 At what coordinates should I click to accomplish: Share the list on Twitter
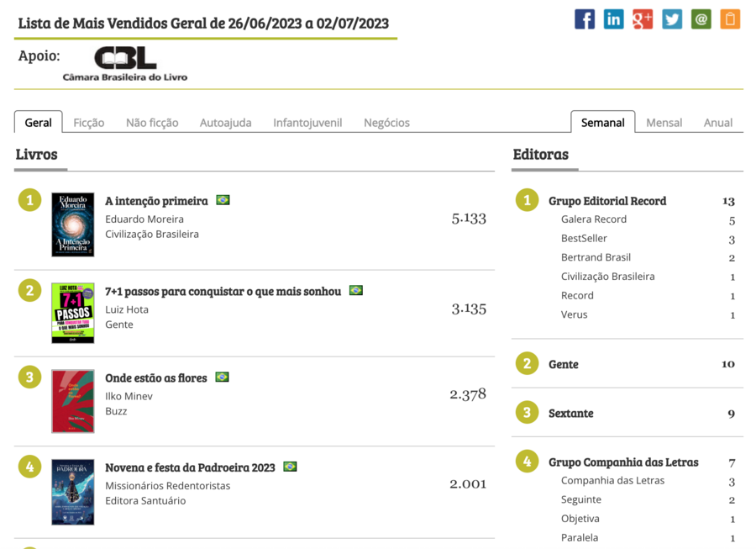point(672,19)
